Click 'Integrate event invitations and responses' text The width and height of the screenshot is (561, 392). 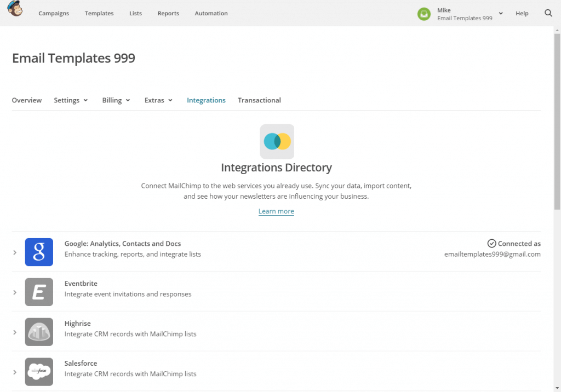pyautogui.click(x=128, y=294)
